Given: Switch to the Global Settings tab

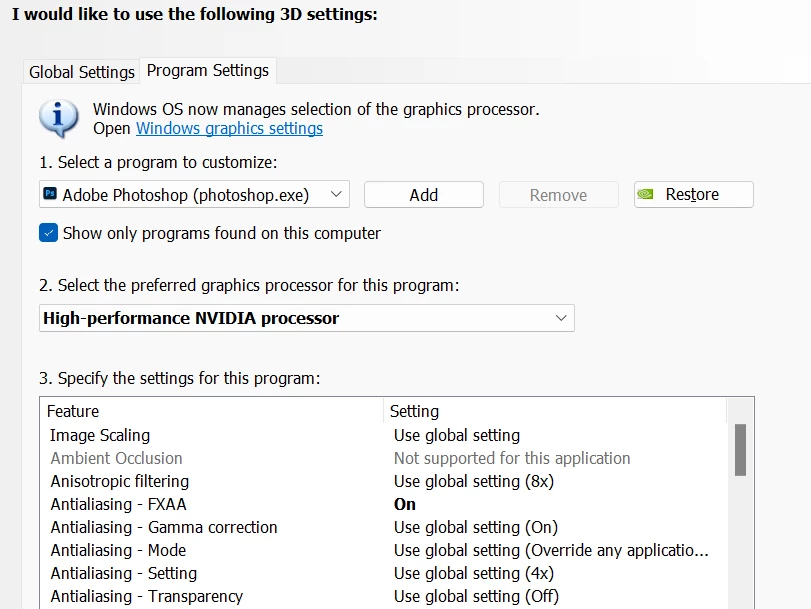Looking at the screenshot, I should (82, 72).
